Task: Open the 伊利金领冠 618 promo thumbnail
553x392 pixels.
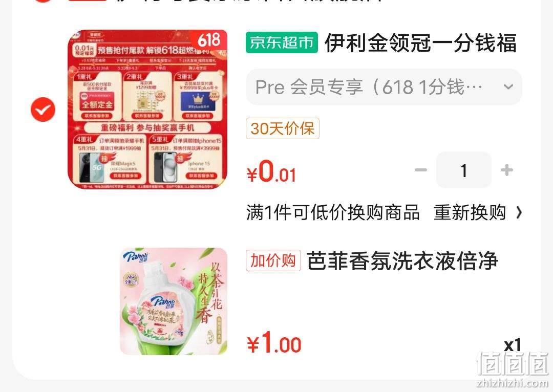Action: pyautogui.click(x=147, y=110)
